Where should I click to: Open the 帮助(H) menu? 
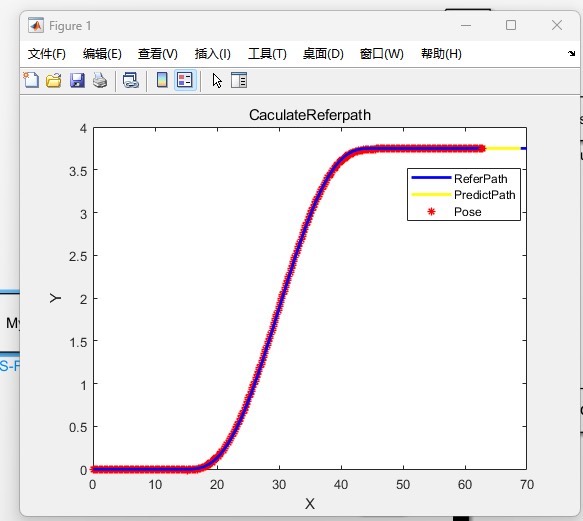click(x=441, y=54)
